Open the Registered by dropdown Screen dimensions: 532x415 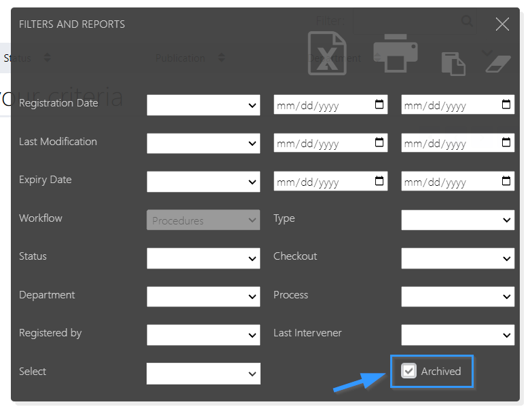[x=204, y=335]
